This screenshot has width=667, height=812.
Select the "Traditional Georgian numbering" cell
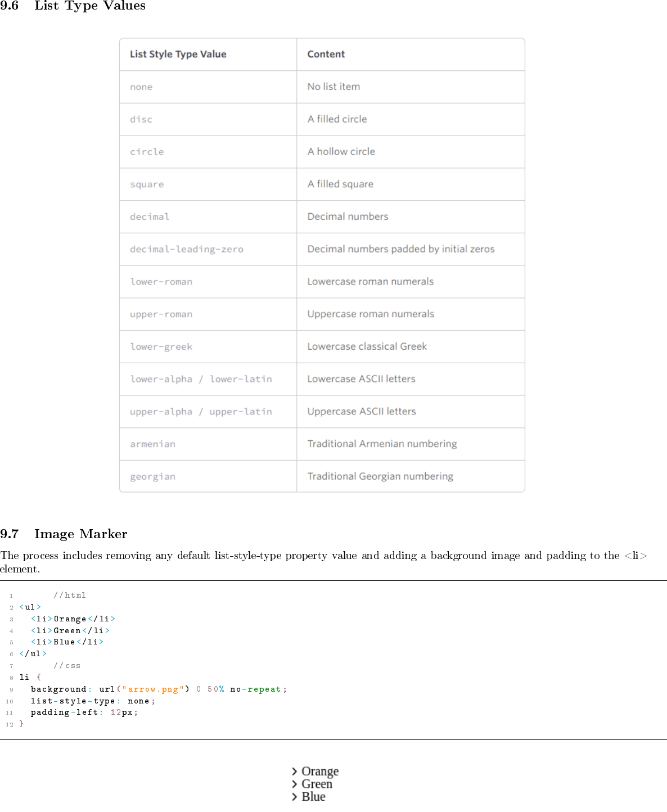[380, 476]
